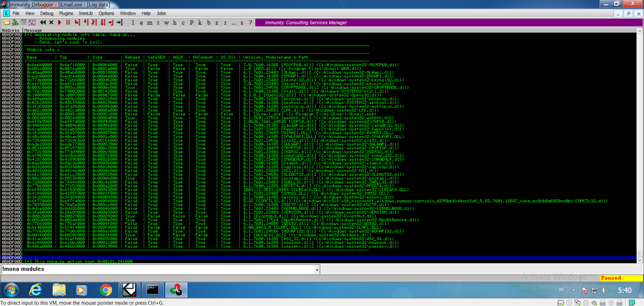This screenshot has height=306, width=644.
Task: Select the 'This mona.py action took' line
Action: click(319, 261)
